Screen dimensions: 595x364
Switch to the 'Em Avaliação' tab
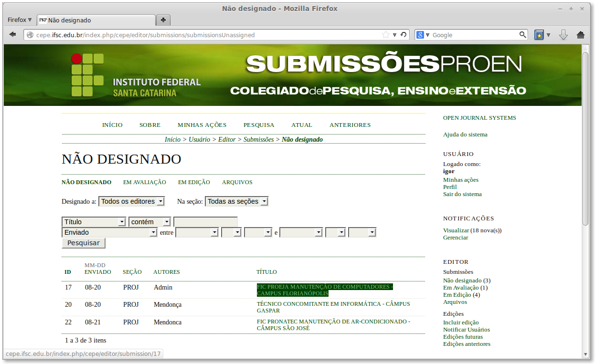144,182
